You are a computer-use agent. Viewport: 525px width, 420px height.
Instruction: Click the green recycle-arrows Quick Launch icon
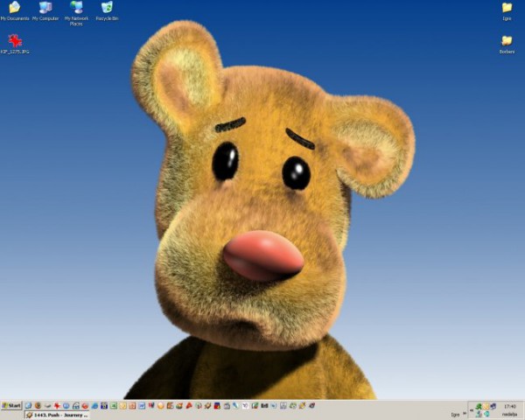(292, 406)
